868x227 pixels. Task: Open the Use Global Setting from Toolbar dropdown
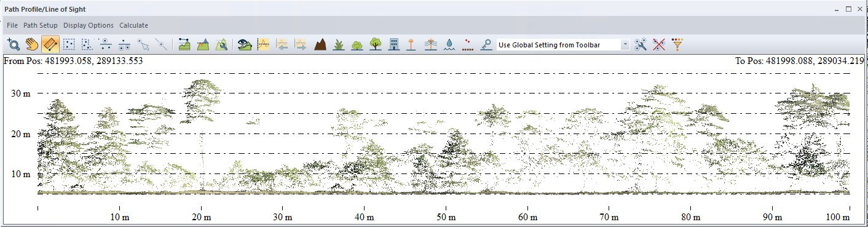tap(563, 45)
